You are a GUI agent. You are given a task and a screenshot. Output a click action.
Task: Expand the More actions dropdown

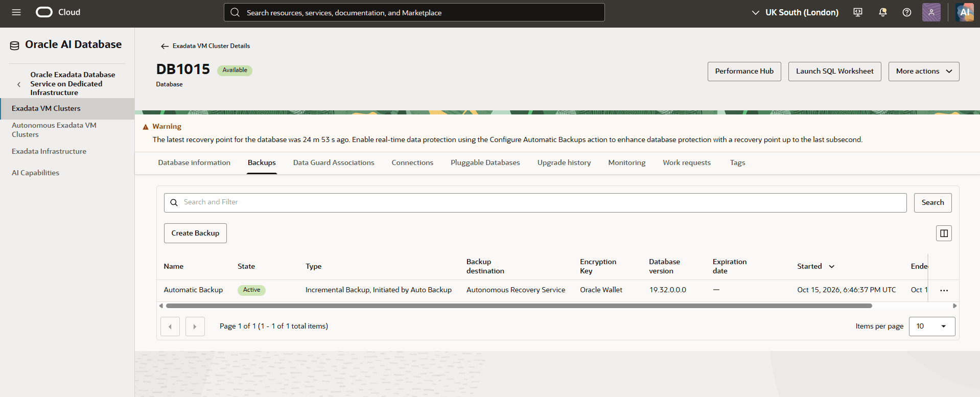pyautogui.click(x=924, y=72)
